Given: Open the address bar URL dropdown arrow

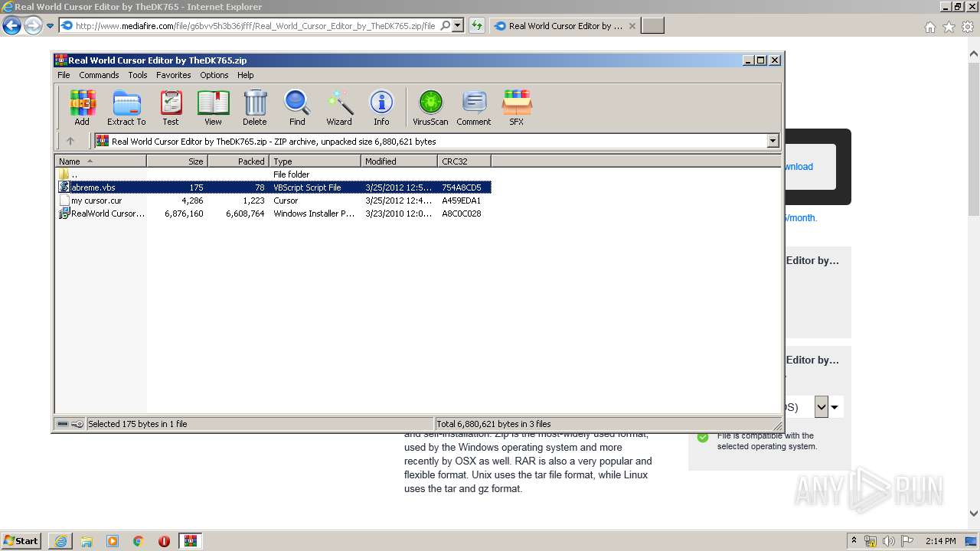Looking at the screenshot, I should point(458,25).
